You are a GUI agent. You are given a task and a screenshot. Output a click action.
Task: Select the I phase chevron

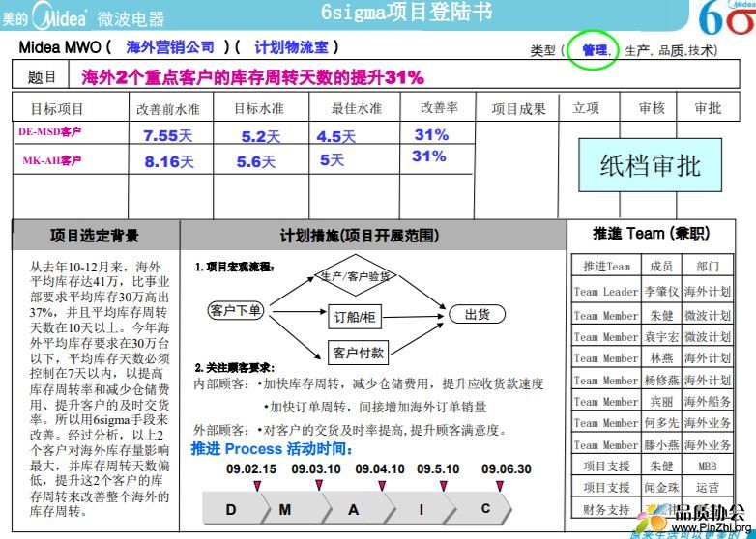click(421, 508)
